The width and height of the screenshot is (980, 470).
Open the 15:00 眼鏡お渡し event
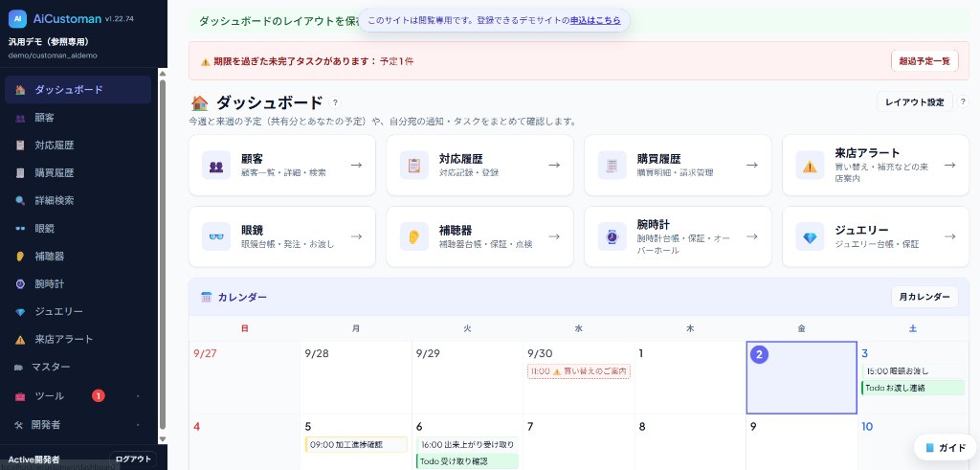click(x=912, y=371)
